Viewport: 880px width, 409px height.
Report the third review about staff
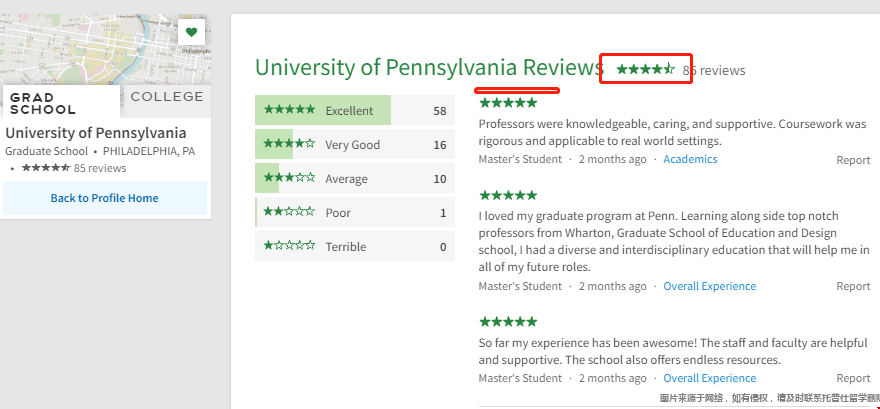point(853,378)
